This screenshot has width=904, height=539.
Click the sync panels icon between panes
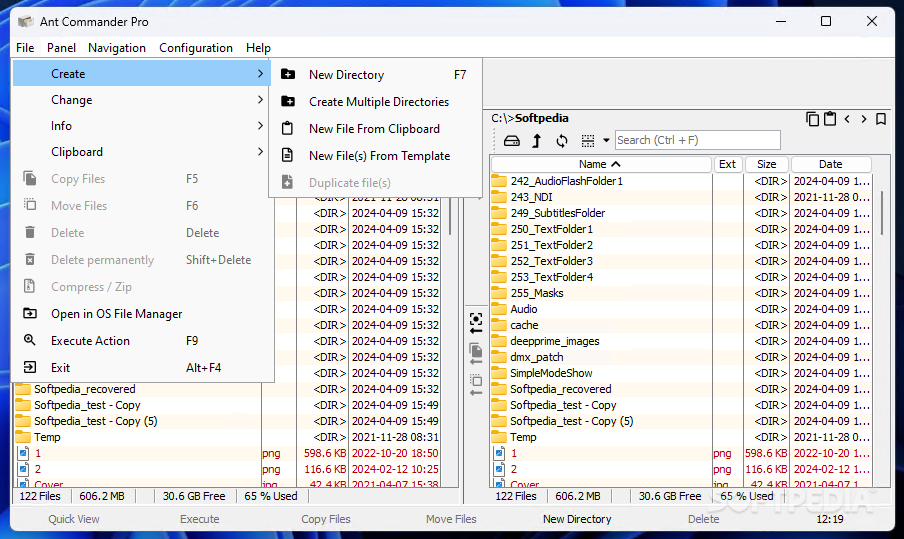(476, 323)
